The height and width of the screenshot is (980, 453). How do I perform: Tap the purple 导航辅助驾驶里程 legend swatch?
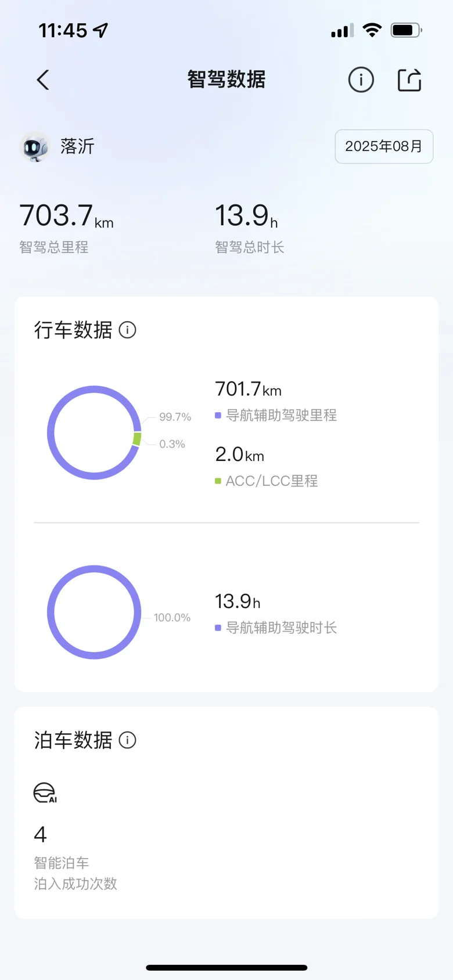[x=218, y=416]
